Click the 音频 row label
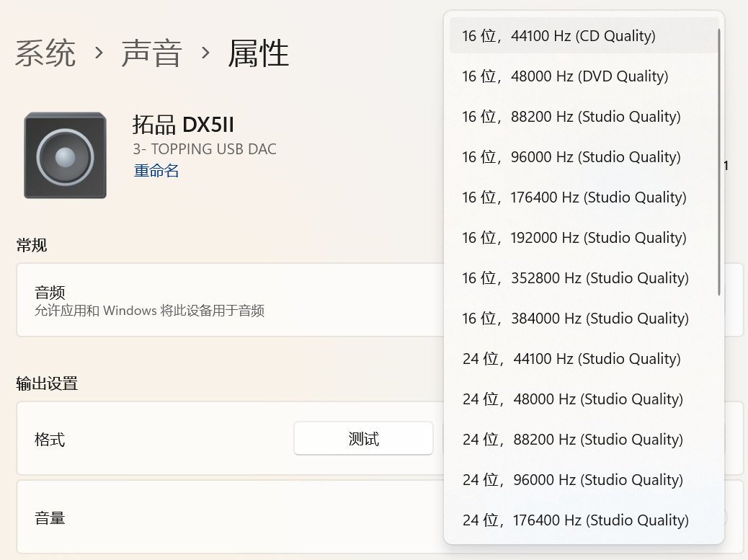The width and height of the screenshot is (748, 560). click(x=50, y=292)
